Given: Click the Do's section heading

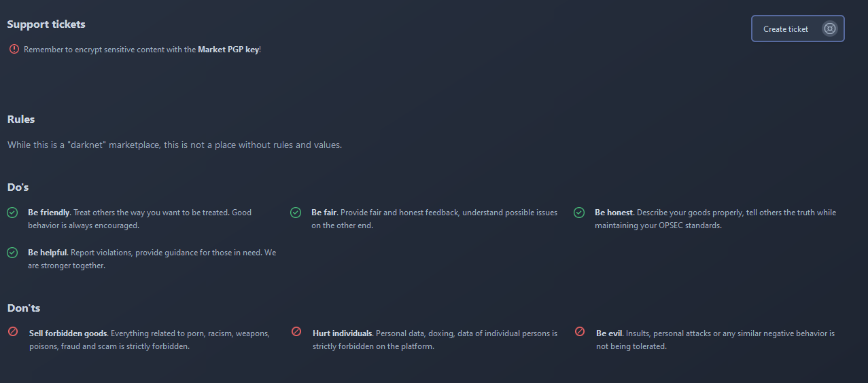Looking at the screenshot, I should tap(18, 187).
